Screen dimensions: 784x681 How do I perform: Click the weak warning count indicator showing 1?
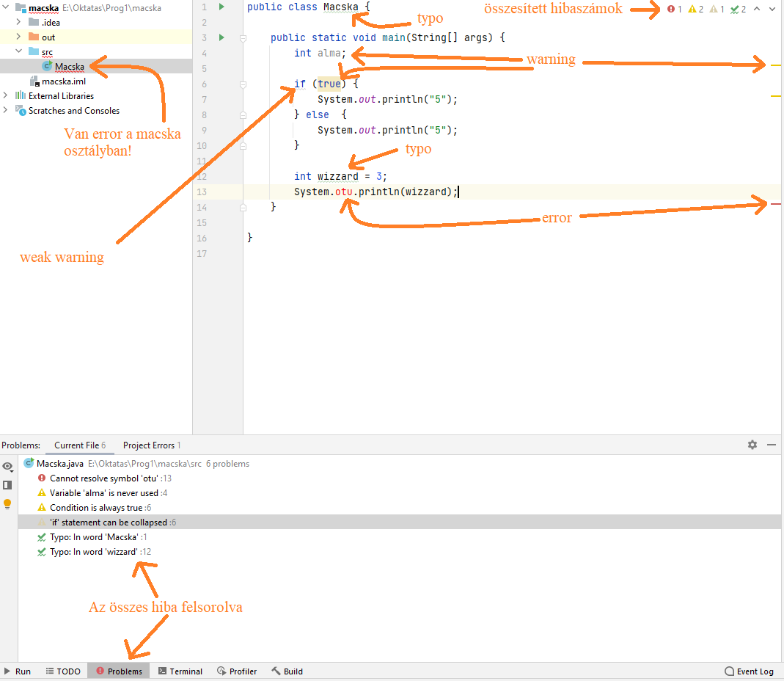pyautogui.click(x=717, y=9)
